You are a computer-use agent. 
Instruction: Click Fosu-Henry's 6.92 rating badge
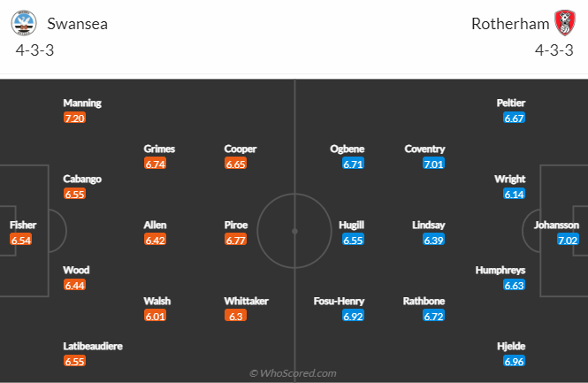tap(353, 316)
